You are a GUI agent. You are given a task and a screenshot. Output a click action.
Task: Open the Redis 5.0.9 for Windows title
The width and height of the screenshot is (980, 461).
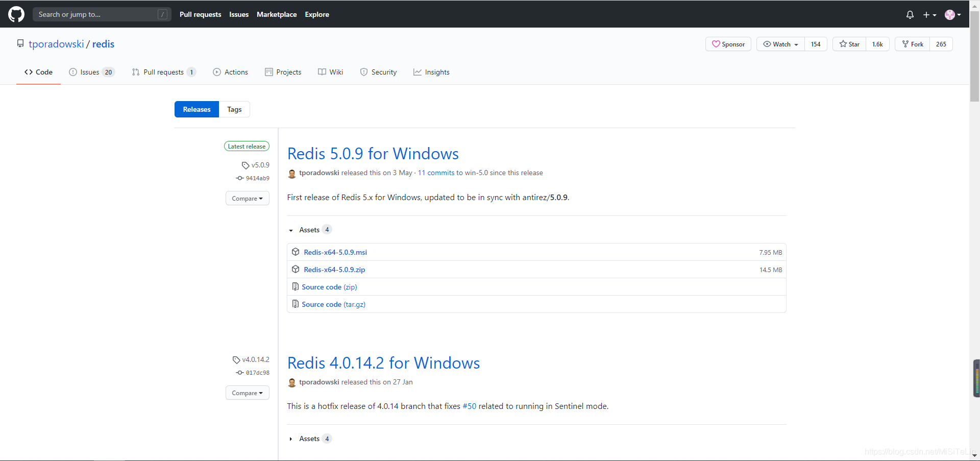[x=373, y=154]
